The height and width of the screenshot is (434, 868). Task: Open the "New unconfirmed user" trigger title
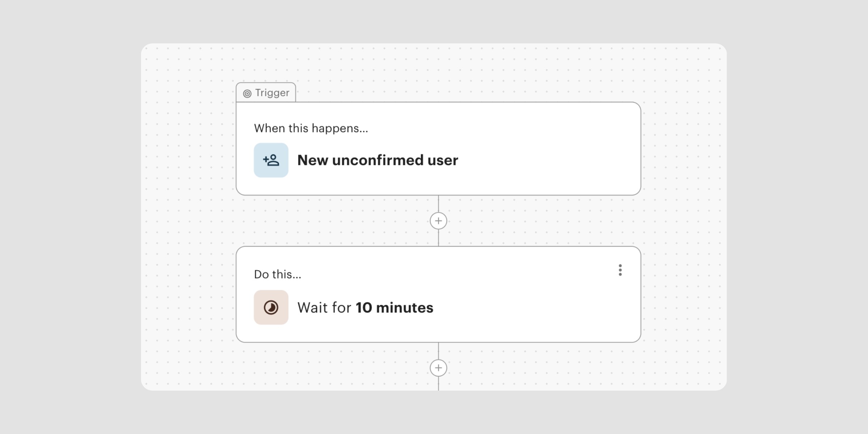tap(378, 160)
